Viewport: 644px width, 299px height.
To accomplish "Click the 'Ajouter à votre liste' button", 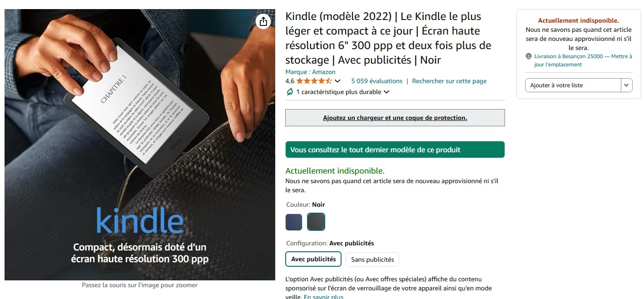I will [573, 85].
